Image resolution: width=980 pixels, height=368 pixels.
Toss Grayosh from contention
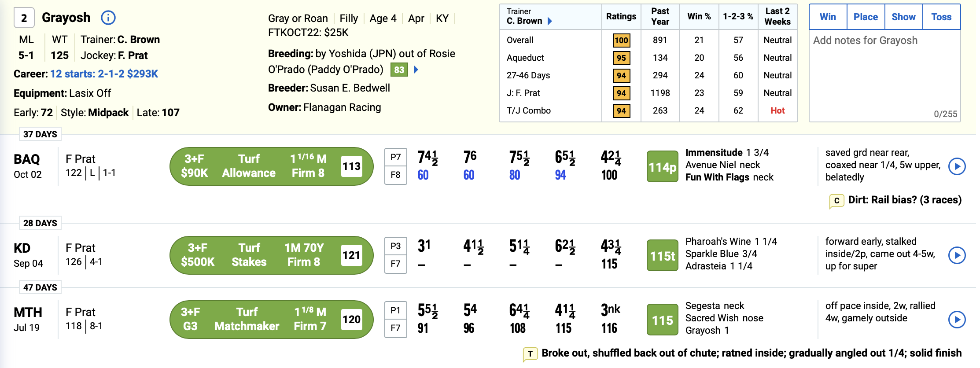[941, 17]
